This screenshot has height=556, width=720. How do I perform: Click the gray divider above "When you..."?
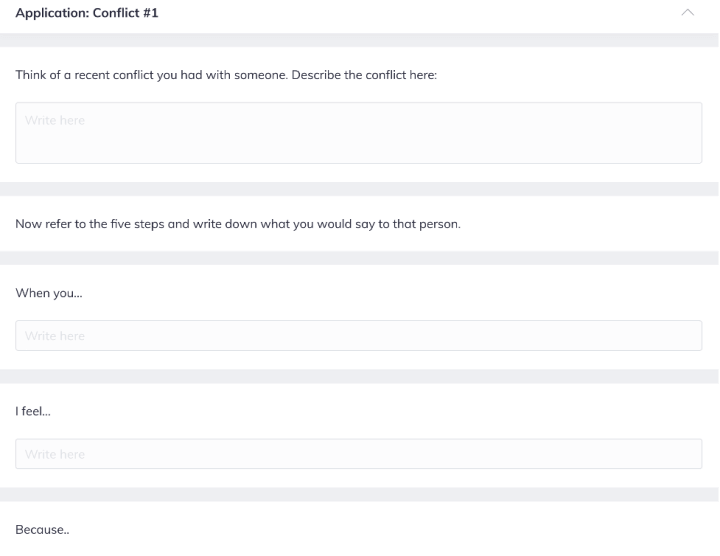(359, 258)
